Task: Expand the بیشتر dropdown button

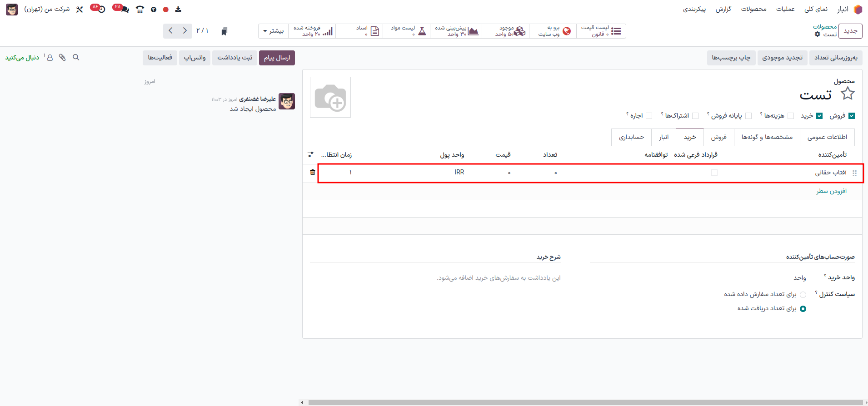Action: tap(274, 31)
